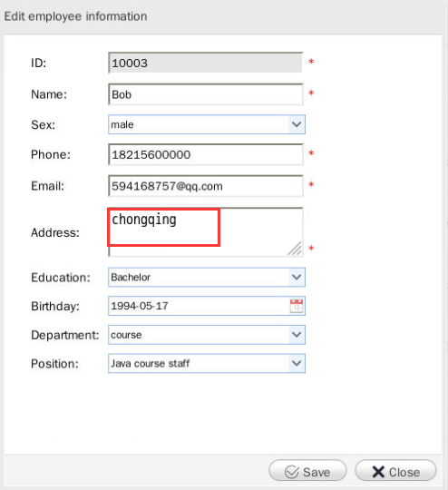The height and width of the screenshot is (490, 448).
Task: Click the Save checkmark icon
Action: pyautogui.click(x=292, y=472)
